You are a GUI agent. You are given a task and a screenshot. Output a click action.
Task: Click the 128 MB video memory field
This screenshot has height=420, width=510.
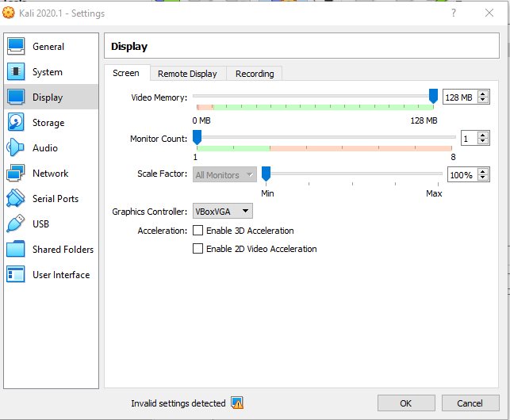pos(460,97)
